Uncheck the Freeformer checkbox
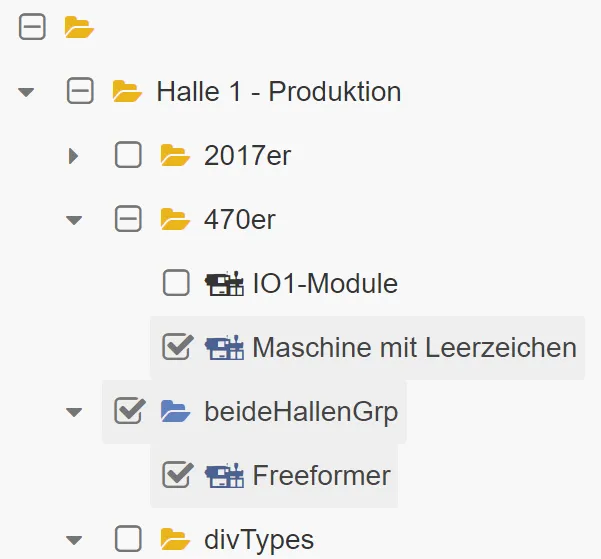The image size is (601, 559). pos(176,475)
